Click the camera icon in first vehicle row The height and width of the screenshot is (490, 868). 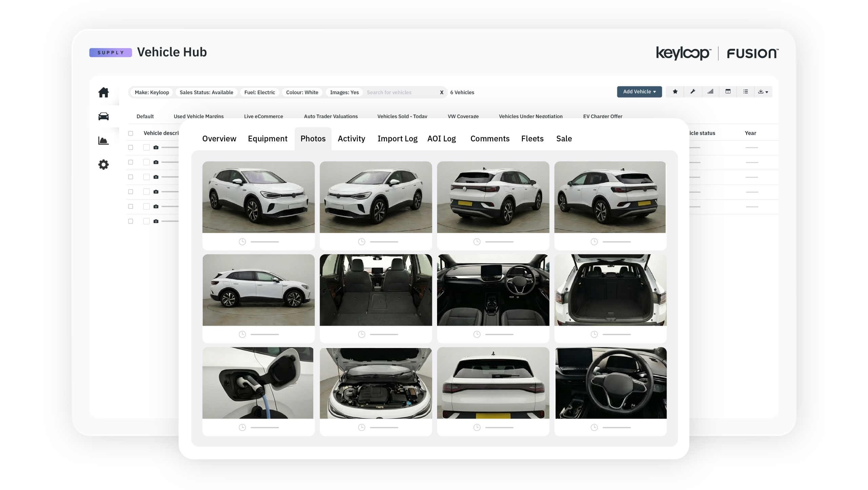tap(156, 147)
